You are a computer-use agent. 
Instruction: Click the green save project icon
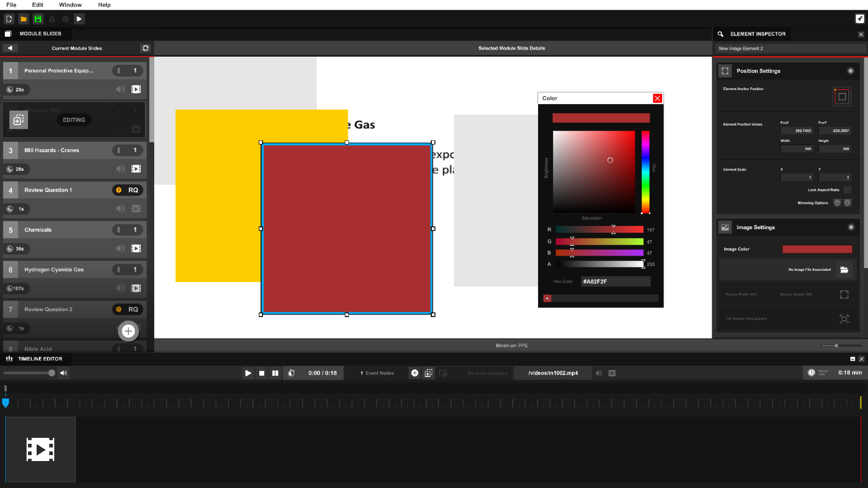[38, 19]
